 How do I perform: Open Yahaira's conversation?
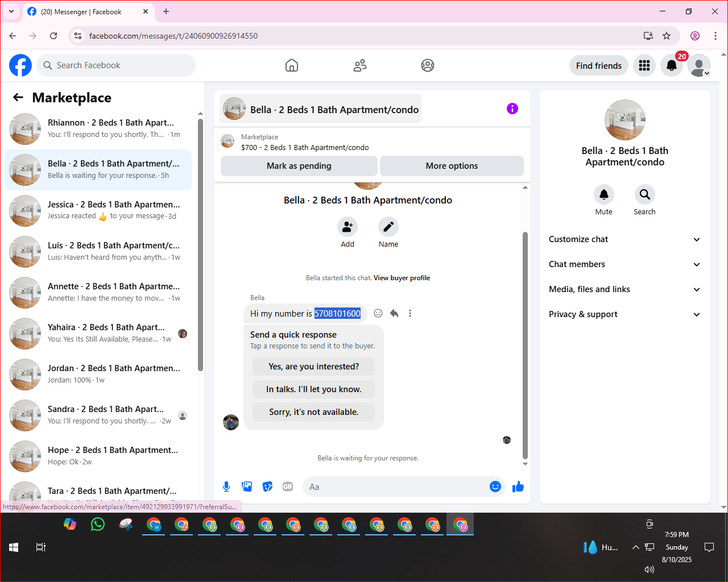point(98,334)
